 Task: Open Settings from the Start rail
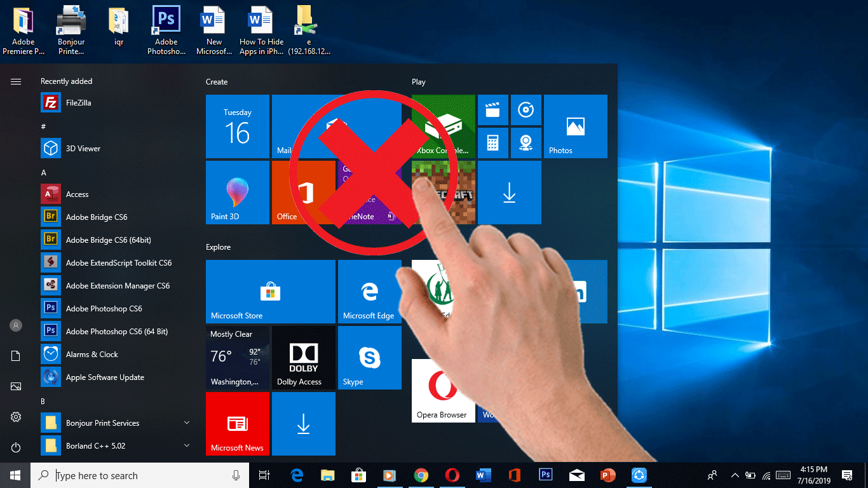coord(16,417)
